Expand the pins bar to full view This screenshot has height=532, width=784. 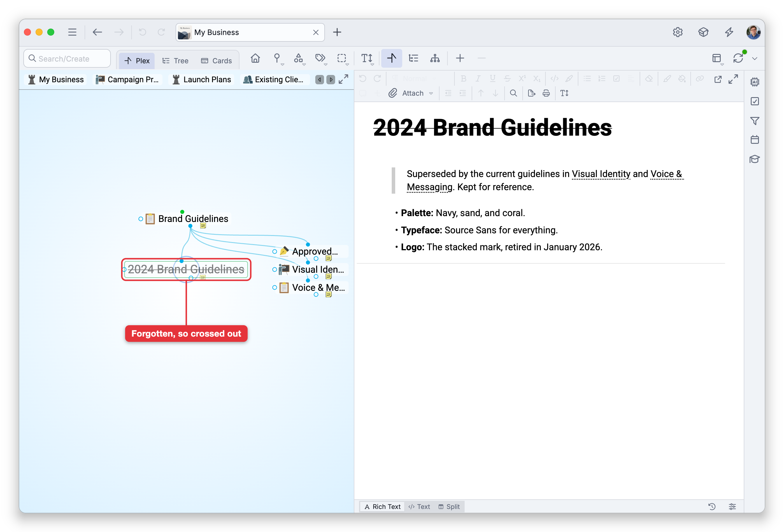coord(344,79)
